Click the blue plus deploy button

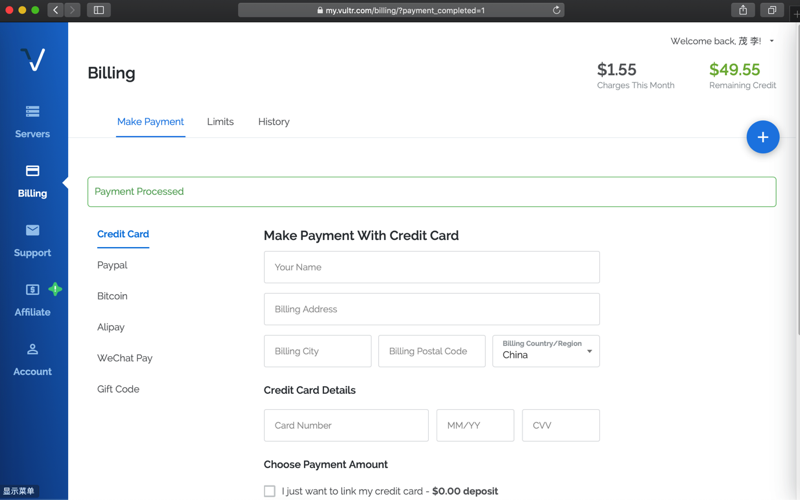(762, 137)
